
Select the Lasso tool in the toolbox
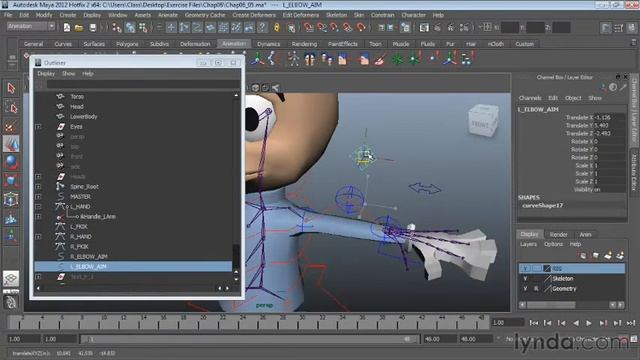pyautogui.click(x=11, y=107)
